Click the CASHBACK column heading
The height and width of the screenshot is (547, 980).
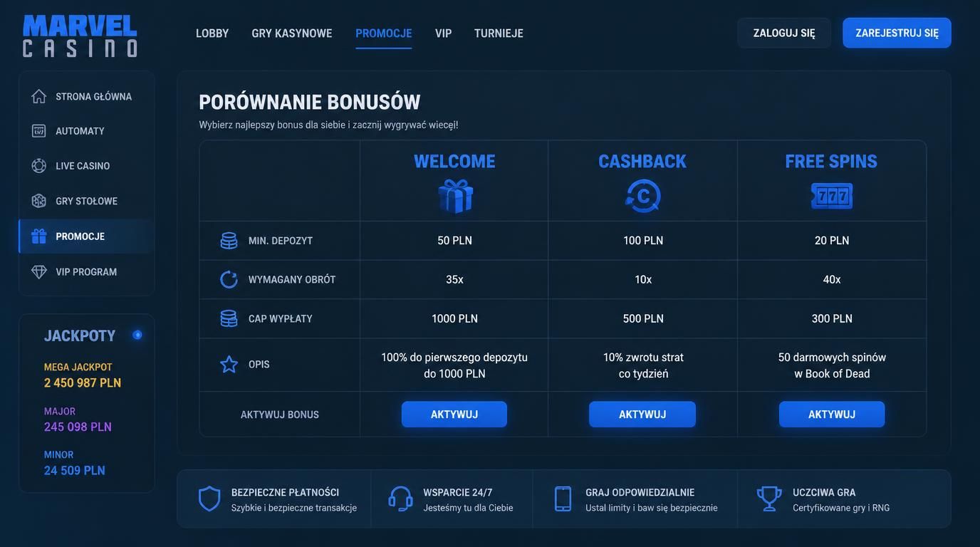pyautogui.click(x=642, y=162)
